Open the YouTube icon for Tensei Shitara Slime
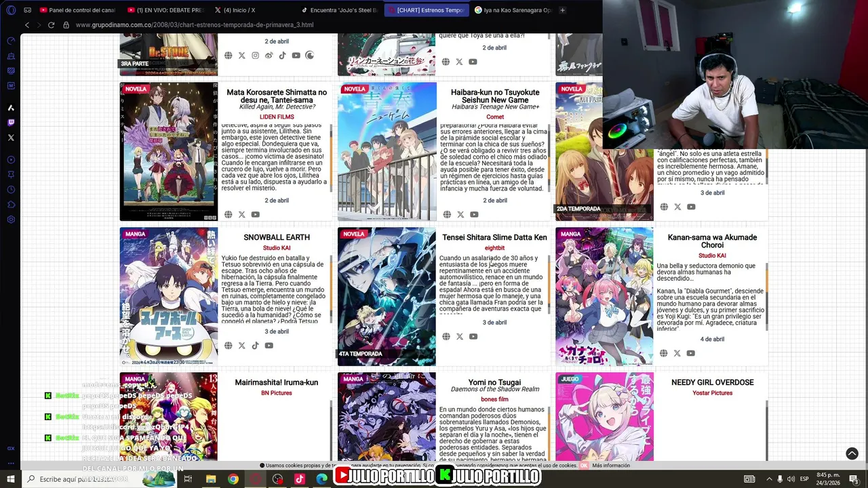The image size is (868, 488). (x=473, y=336)
